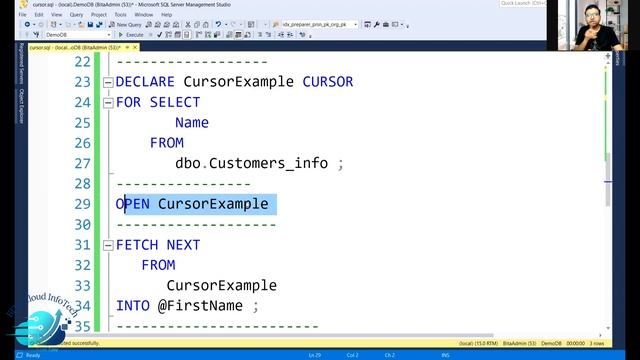Click the Properties wrench icon
Screen dimensions: 640x360
pos(377,24)
